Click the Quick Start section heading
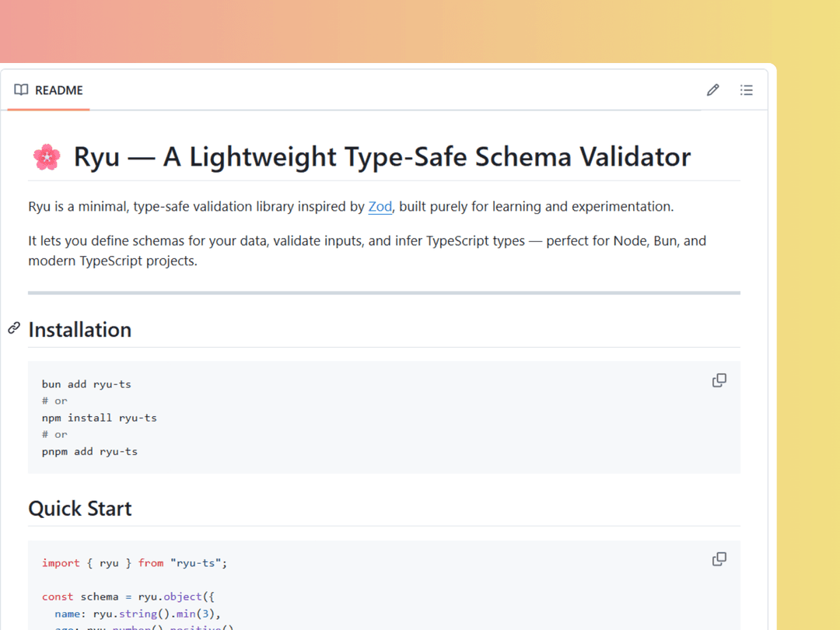This screenshot has width=840, height=630. [x=80, y=509]
